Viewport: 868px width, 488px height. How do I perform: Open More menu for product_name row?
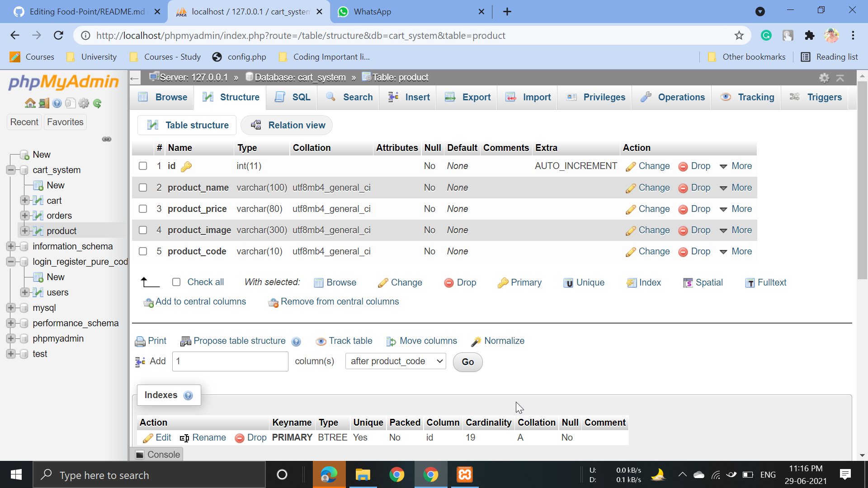[x=736, y=188]
